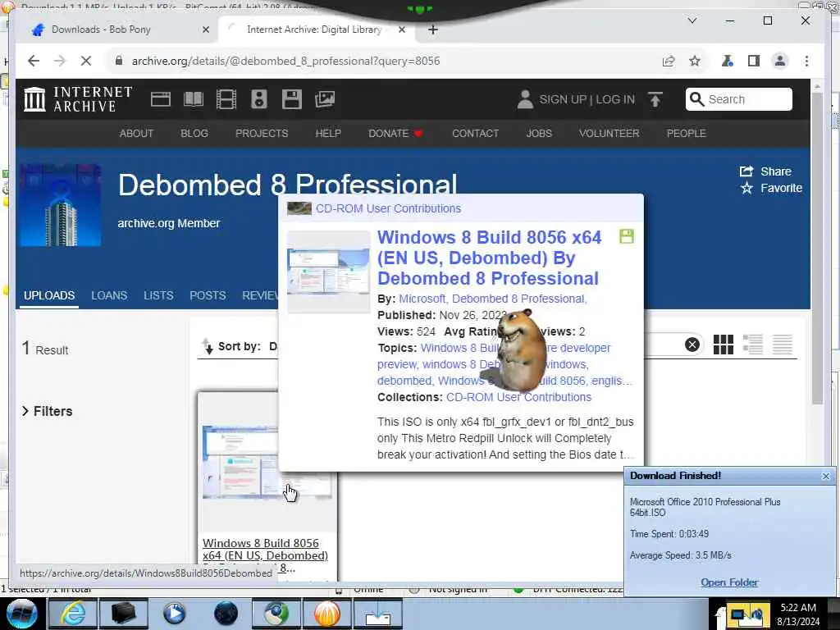Open the Software floppy disk icon

(291, 99)
